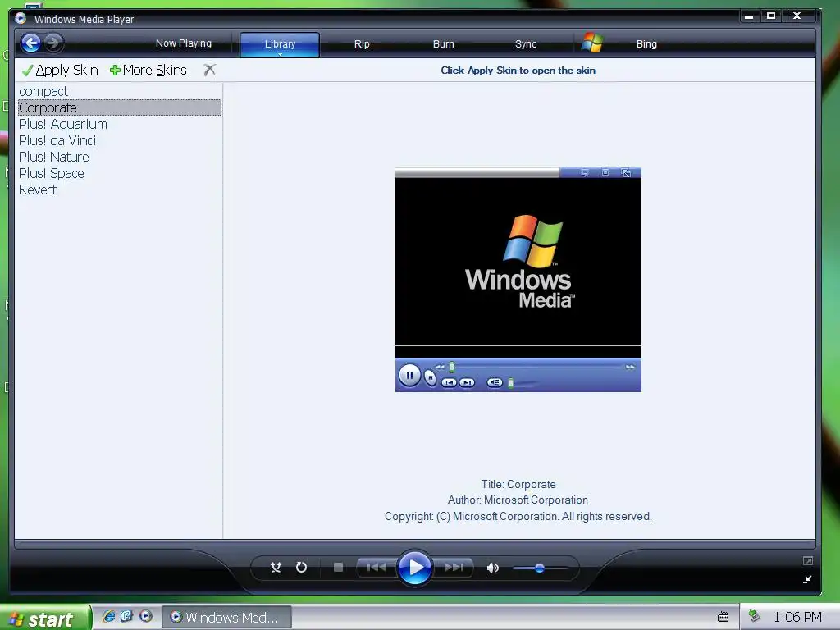Adjust the volume slider in Media Player
The image size is (840, 630).
tap(540, 568)
